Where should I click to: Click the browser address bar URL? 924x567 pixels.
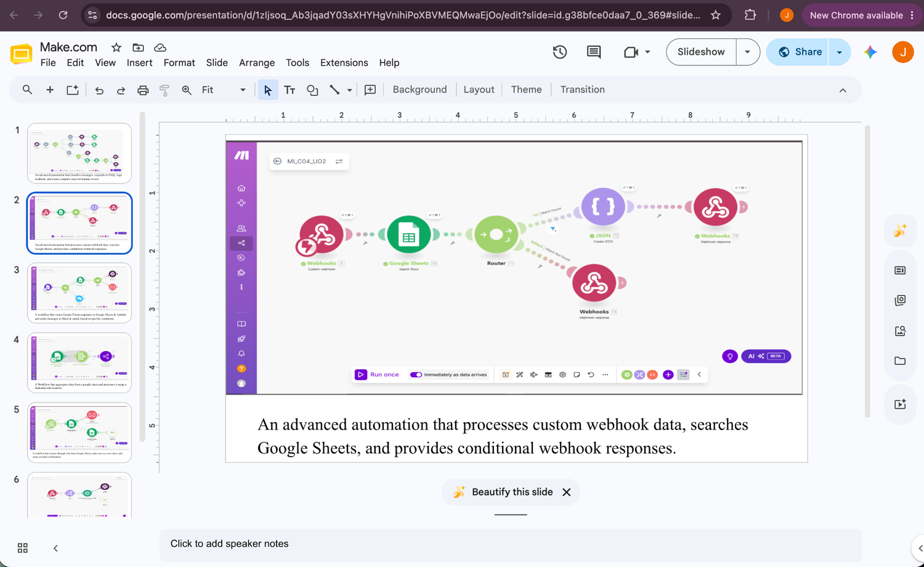pos(403,15)
